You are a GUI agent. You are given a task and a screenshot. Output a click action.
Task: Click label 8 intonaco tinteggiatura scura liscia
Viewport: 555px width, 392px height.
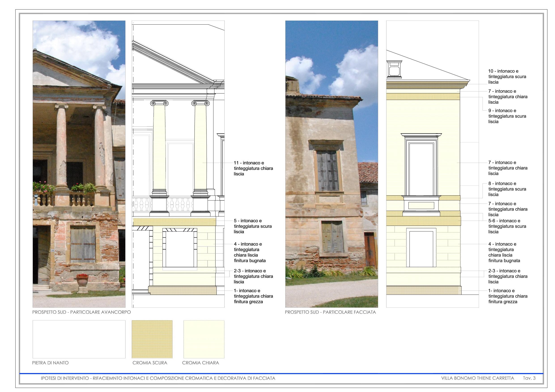507,189
